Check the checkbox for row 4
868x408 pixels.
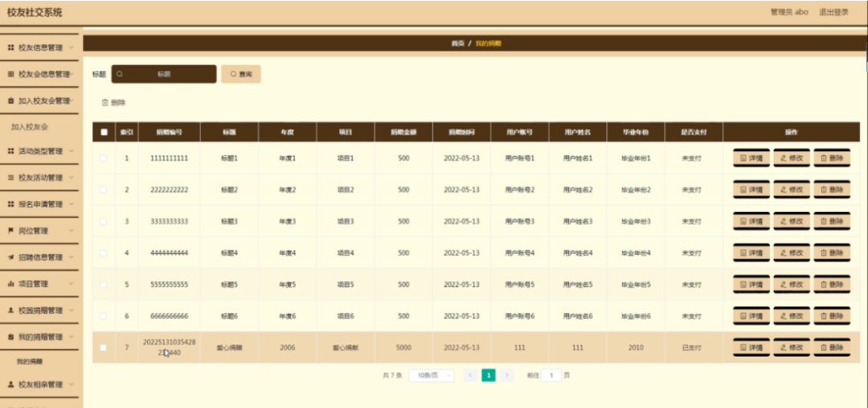point(104,253)
